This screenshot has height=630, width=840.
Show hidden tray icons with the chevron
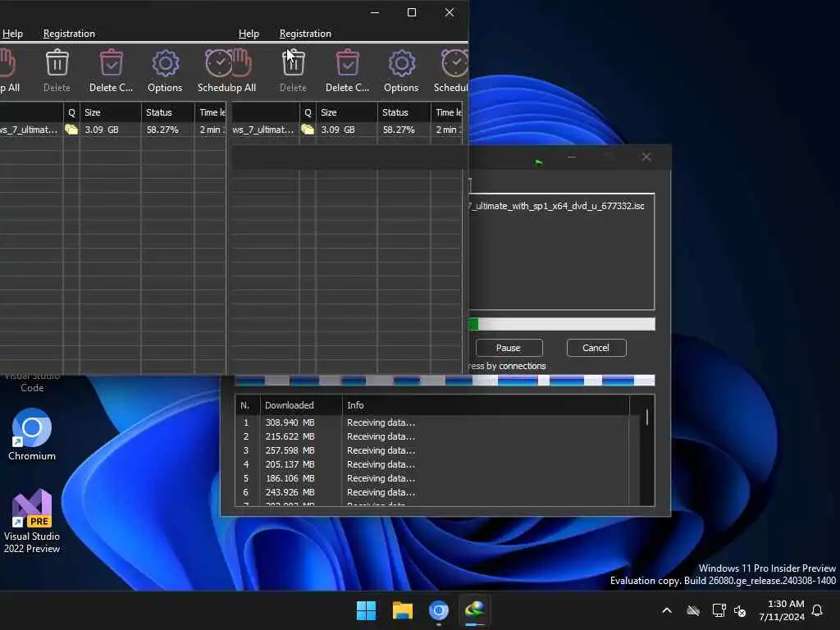click(667, 610)
